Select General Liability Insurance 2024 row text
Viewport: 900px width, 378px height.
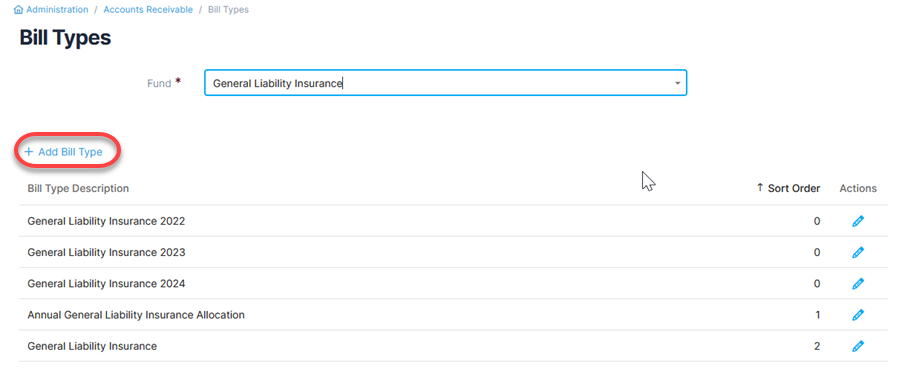click(106, 283)
